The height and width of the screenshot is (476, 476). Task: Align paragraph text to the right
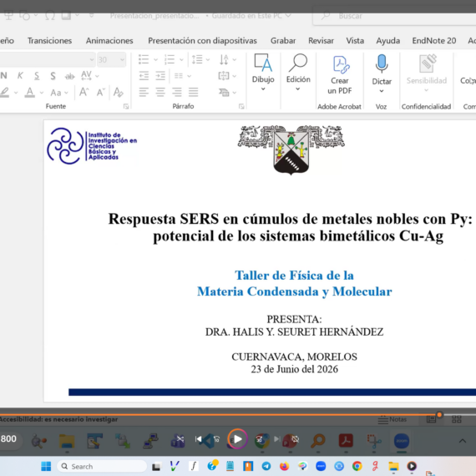(x=177, y=92)
